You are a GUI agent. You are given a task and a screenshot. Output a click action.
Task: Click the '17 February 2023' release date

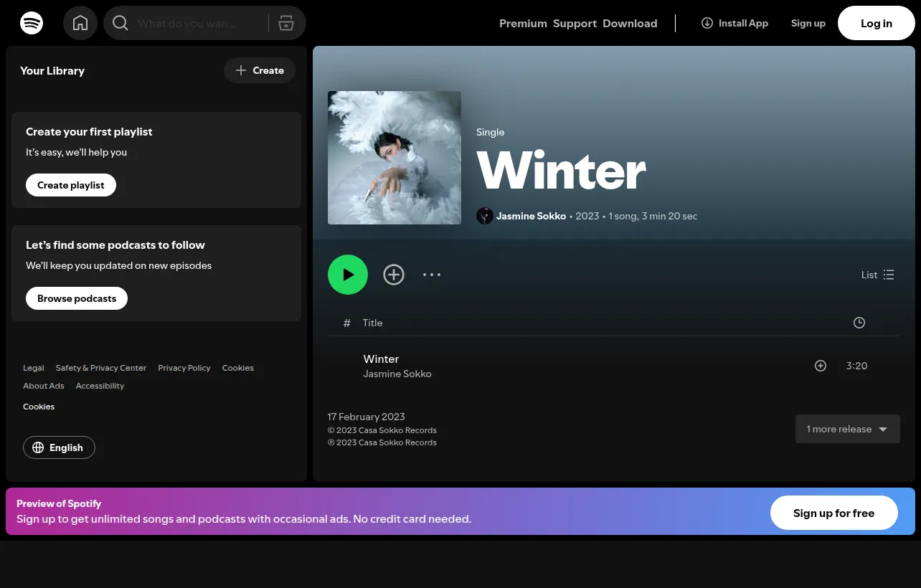tap(367, 417)
